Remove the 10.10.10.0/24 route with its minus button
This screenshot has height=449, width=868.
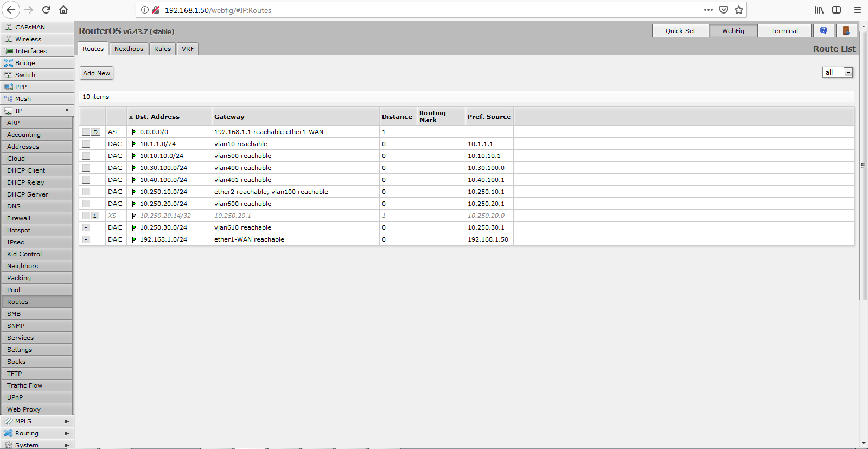[86, 156]
